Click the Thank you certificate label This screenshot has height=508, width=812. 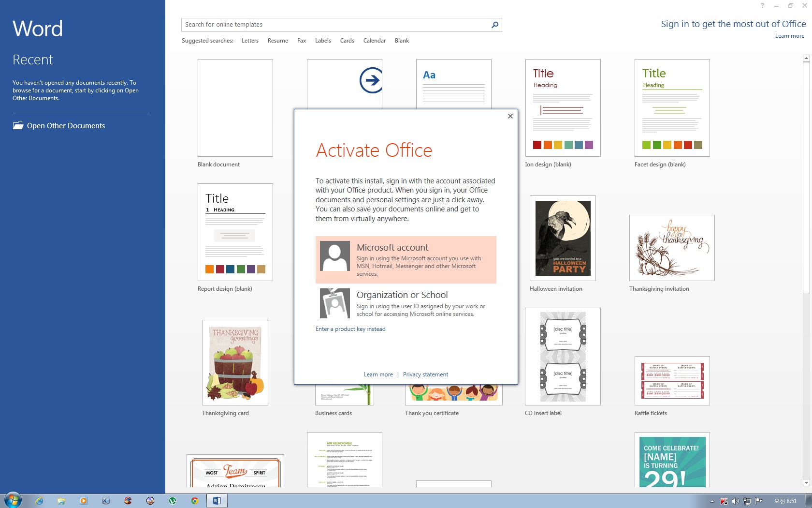(x=432, y=413)
